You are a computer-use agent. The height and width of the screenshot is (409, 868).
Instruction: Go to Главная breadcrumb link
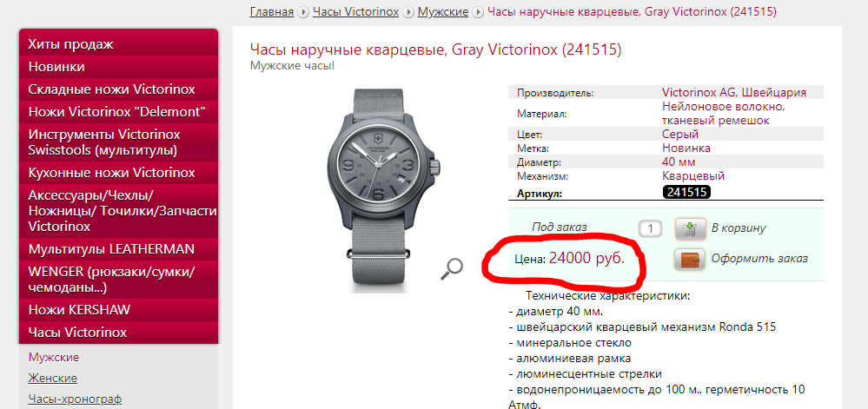coord(272,11)
